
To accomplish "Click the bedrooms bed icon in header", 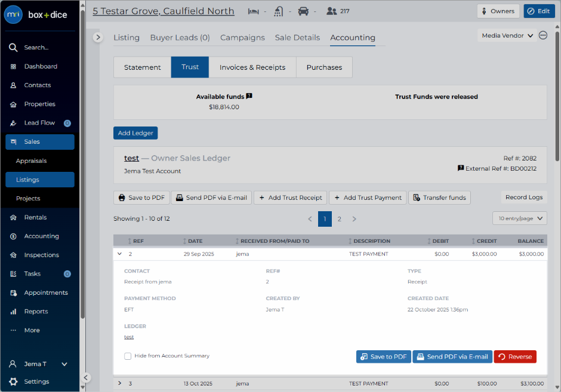I will pyautogui.click(x=253, y=11).
